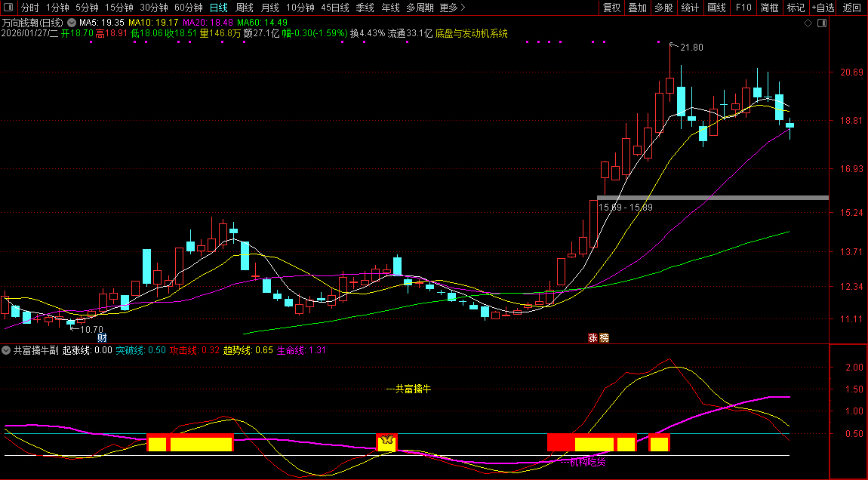The width and height of the screenshot is (868, 480).
Task: Click the 21.80 high price label
Action: (x=691, y=48)
